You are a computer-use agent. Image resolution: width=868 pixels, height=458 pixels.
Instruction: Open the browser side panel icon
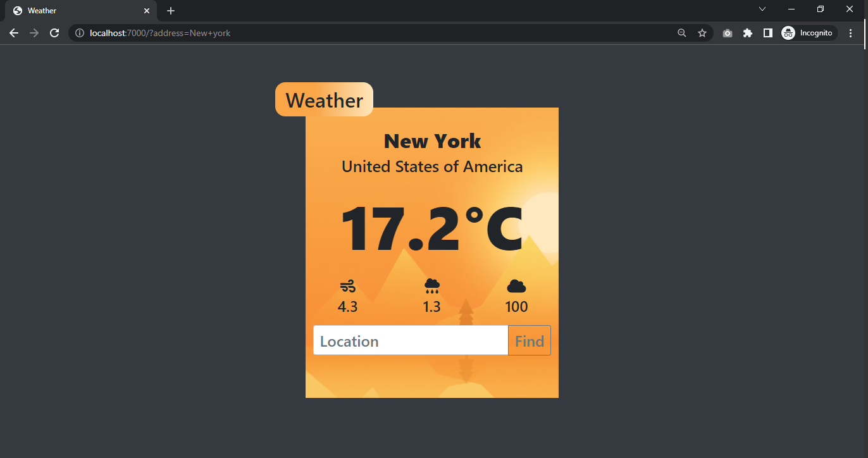click(x=767, y=32)
